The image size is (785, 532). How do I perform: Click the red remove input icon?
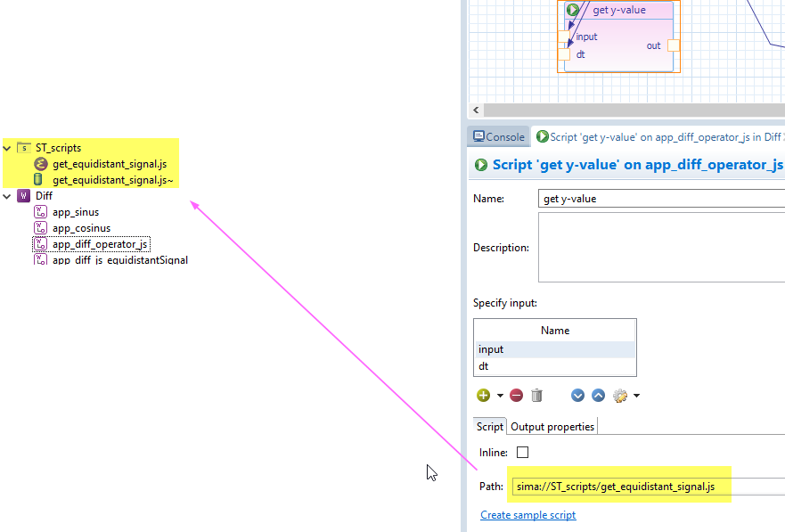[517, 396]
